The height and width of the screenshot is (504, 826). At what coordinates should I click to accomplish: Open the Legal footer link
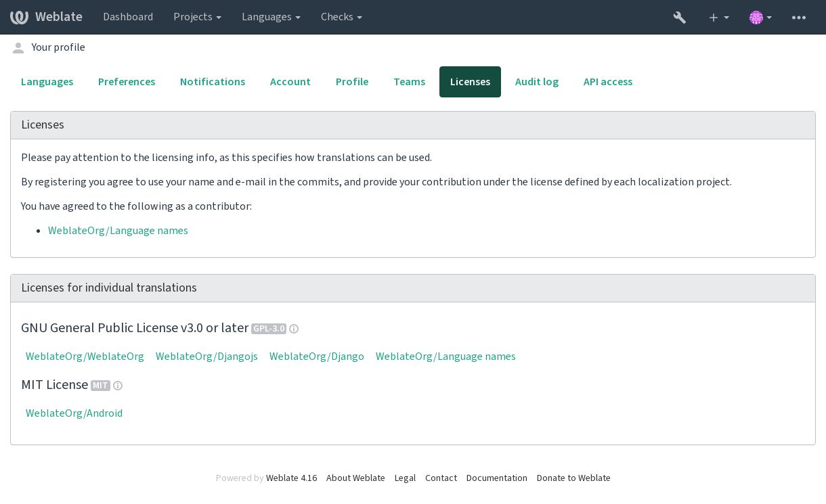[405, 478]
